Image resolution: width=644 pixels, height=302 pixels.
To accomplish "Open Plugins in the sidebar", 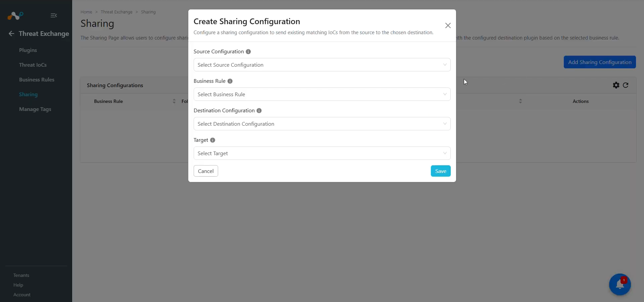I will pos(28,50).
